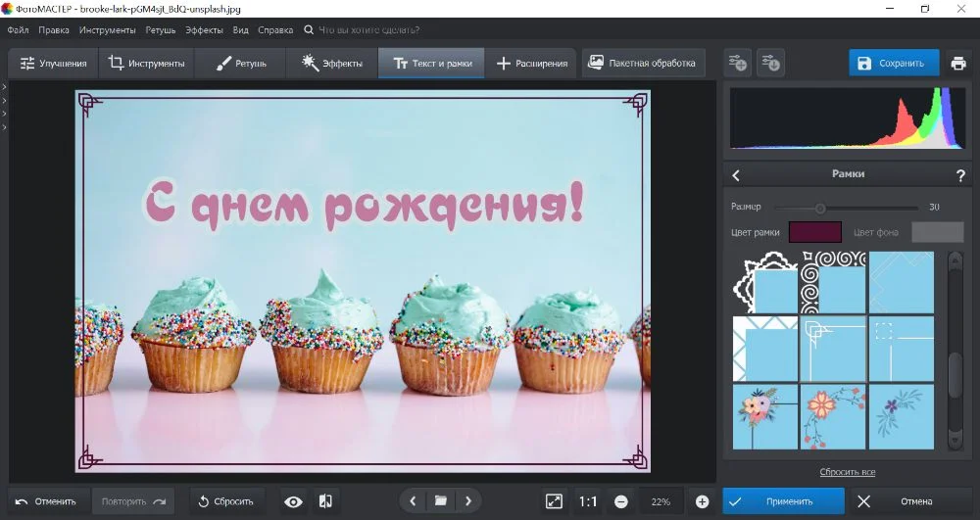Select the floral bouquet frame thumbnail
This screenshot has width=980, height=520.
tap(765, 417)
